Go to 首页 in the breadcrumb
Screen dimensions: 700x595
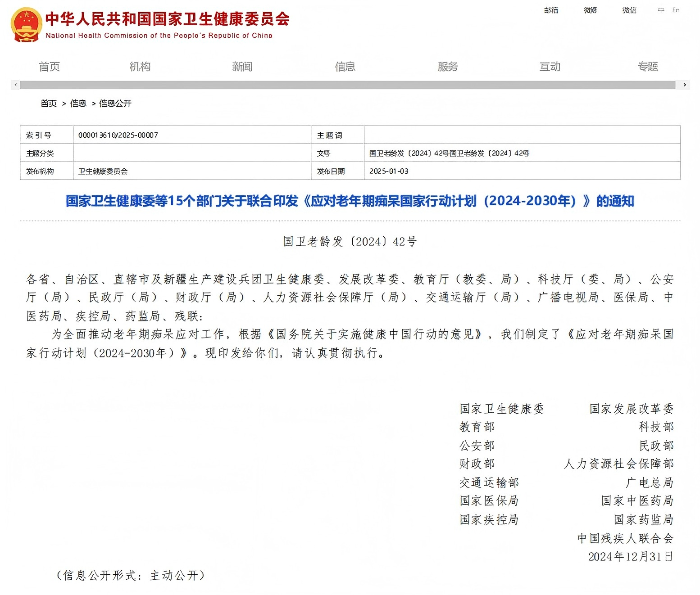49,104
